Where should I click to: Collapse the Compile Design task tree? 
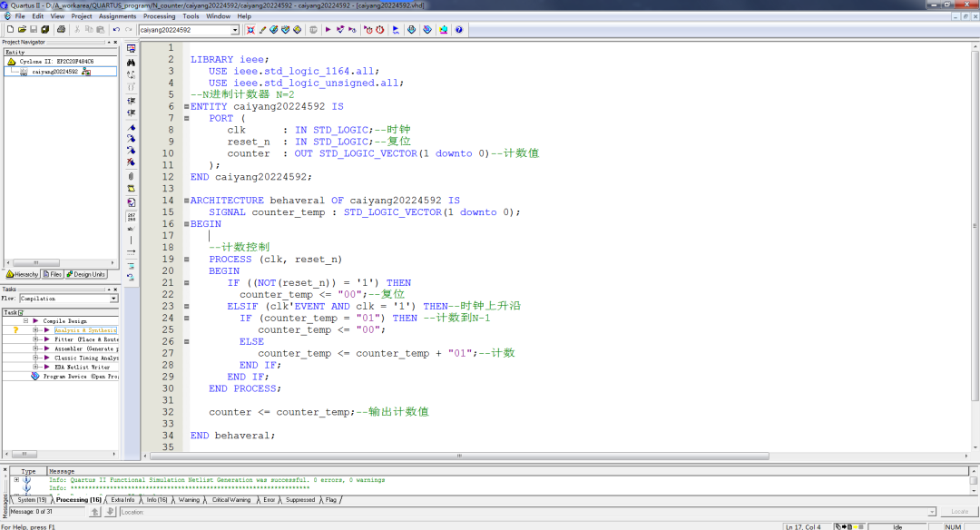(x=25, y=321)
